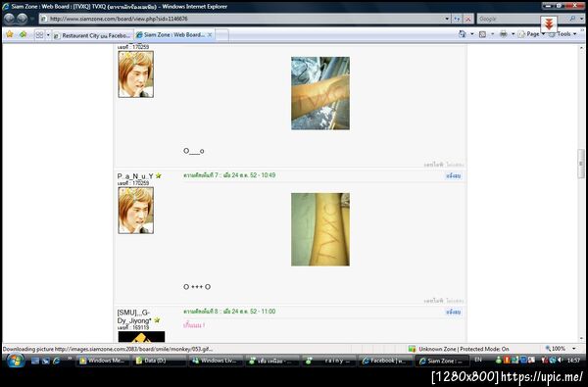Click the report button on comment 7
588x387 pixels.
tap(454, 176)
